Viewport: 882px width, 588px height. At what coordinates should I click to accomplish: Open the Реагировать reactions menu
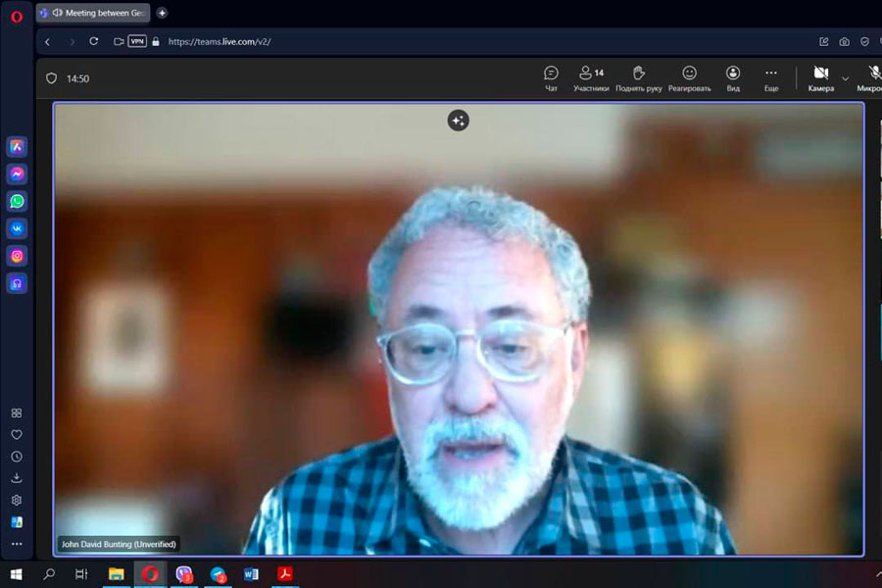click(689, 77)
